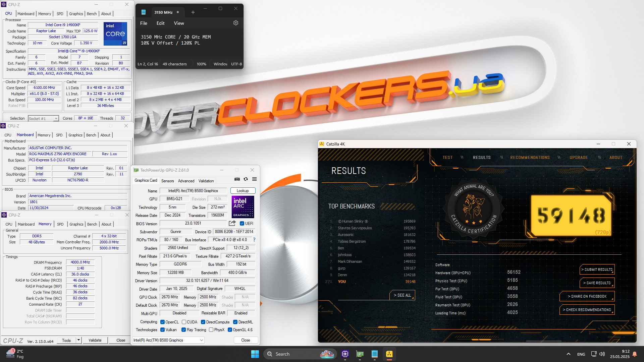Click SAVE RESULTS in Catzilla

[x=597, y=283]
